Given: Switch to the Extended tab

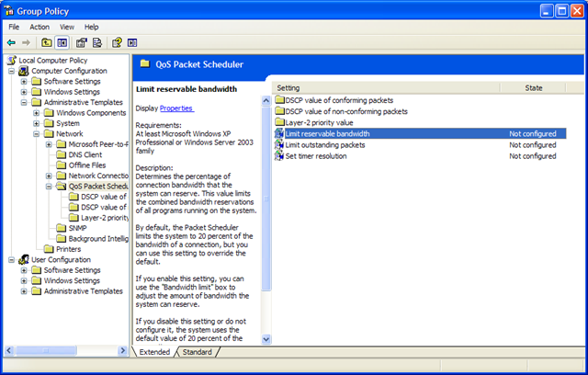Looking at the screenshot, I should (x=154, y=352).
